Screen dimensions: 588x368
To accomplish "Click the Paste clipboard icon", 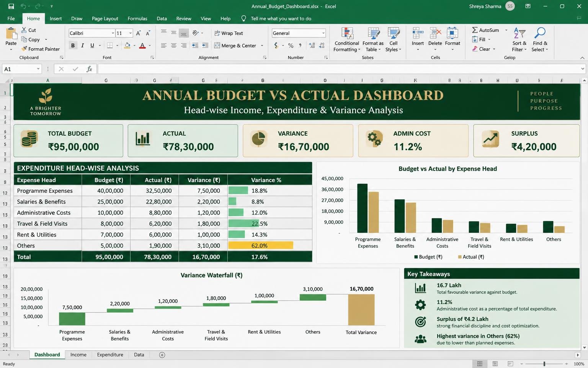I will [11, 34].
